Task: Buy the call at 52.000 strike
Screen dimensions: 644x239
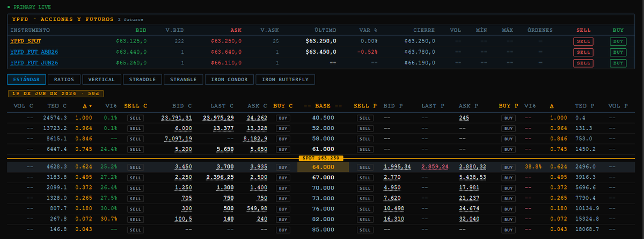Action: [283, 128]
